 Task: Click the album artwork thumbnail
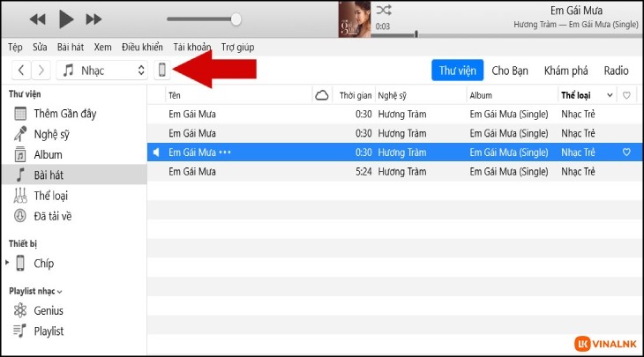coord(354,19)
